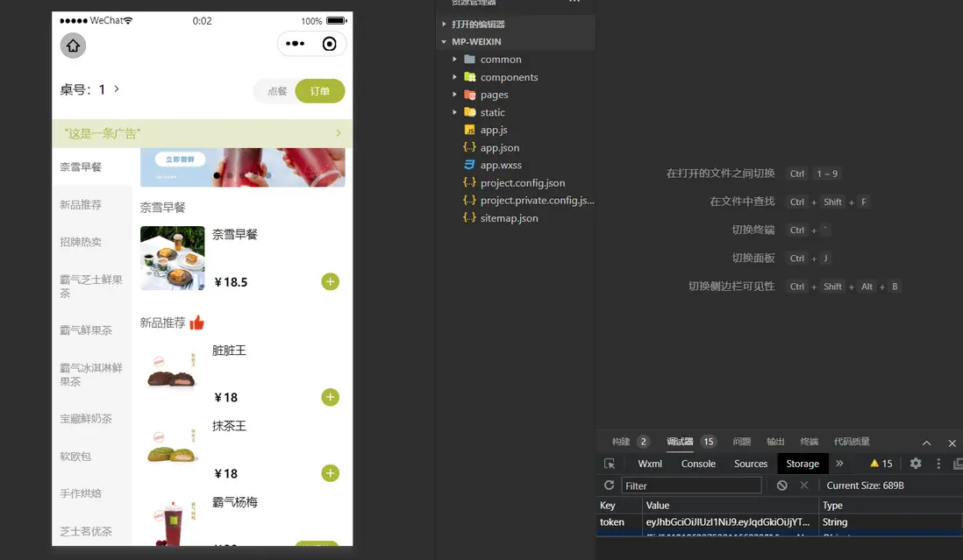Image resolution: width=963 pixels, height=560 pixels.
Task: Add 抹茶王 to cart with plus
Action: (331, 473)
